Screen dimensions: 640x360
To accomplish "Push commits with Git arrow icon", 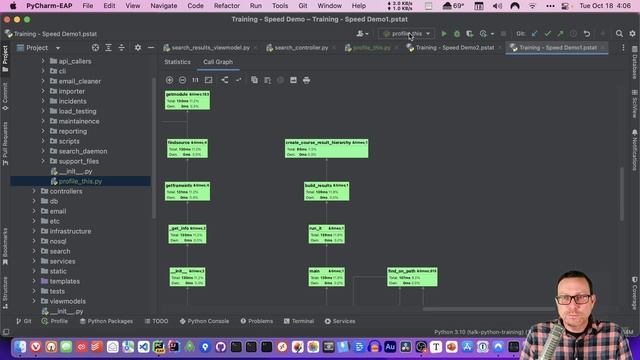I will [x=560, y=33].
